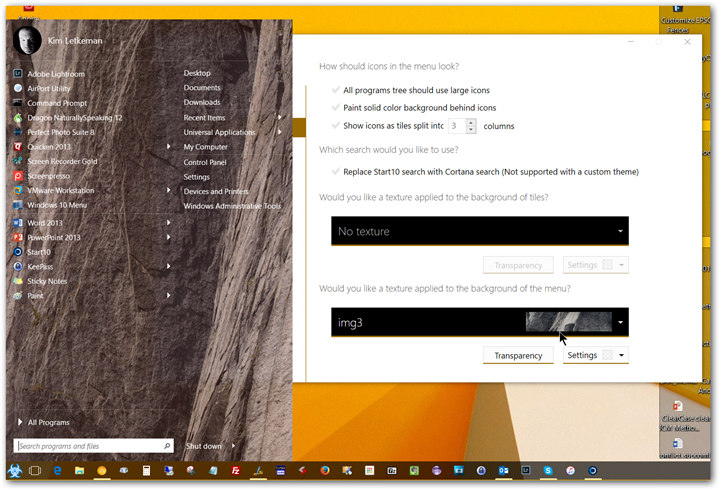Expand the KeePass submenu arrow
Screen dimensions: 720x490
click(169, 266)
